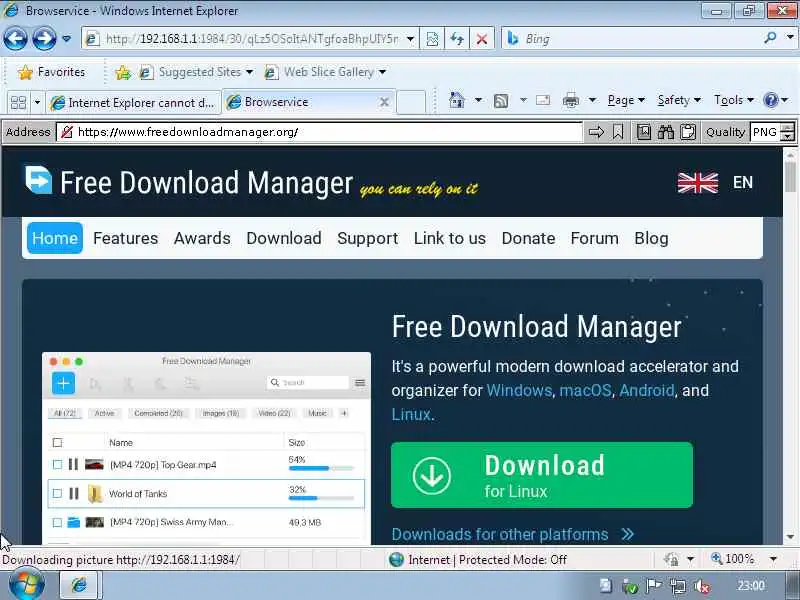
Task: Follow the Windows link in description
Action: point(519,390)
